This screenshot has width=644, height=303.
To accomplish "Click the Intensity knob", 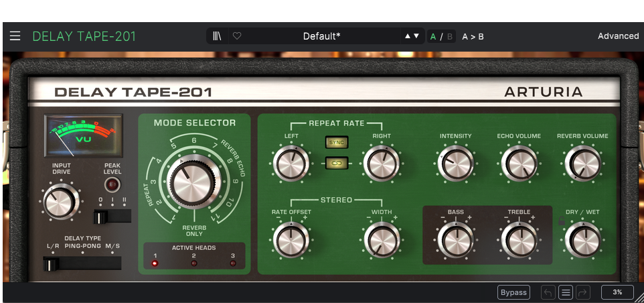I will pos(455,163).
